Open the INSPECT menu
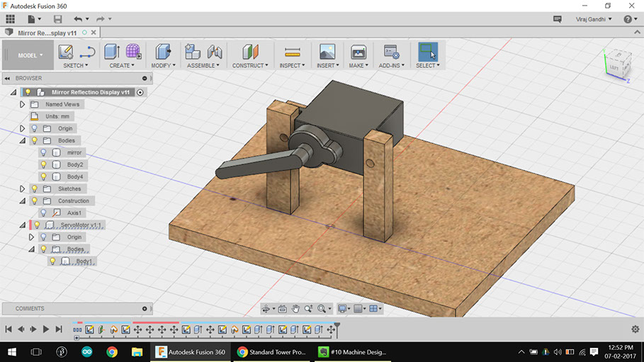Image resolution: width=644 pixels, height=362 pixels. pyautogui.click(x=292, y=65)
